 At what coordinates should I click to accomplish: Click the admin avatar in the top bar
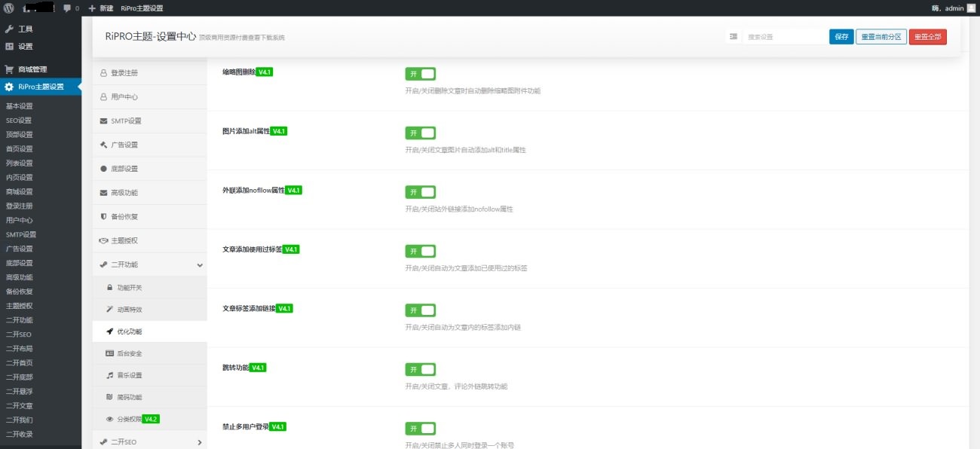pos(971,8)
